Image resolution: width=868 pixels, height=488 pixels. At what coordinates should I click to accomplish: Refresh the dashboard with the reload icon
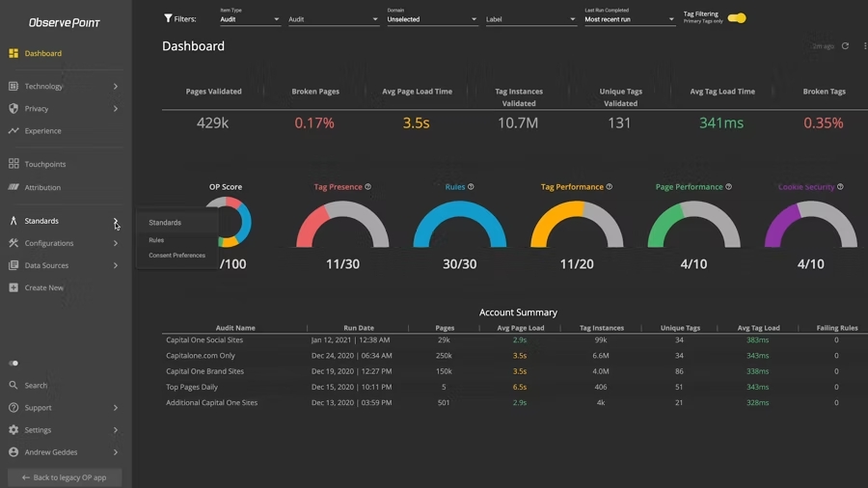point(845,46)
